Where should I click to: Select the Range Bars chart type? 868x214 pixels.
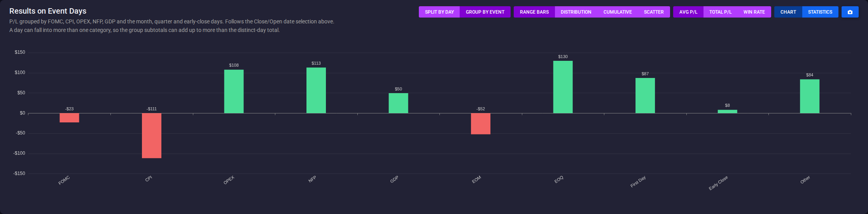tap(534, 12)
